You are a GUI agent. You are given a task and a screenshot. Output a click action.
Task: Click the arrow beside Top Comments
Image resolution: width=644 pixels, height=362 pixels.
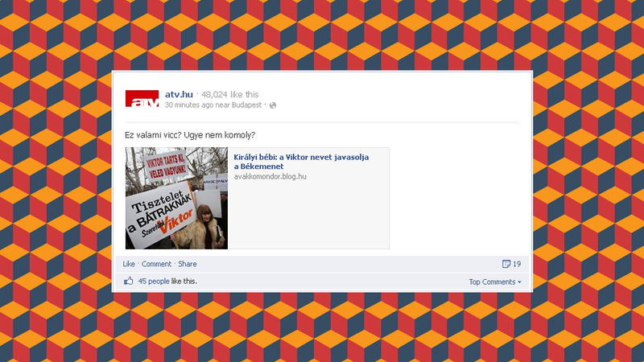click(519, 282)
